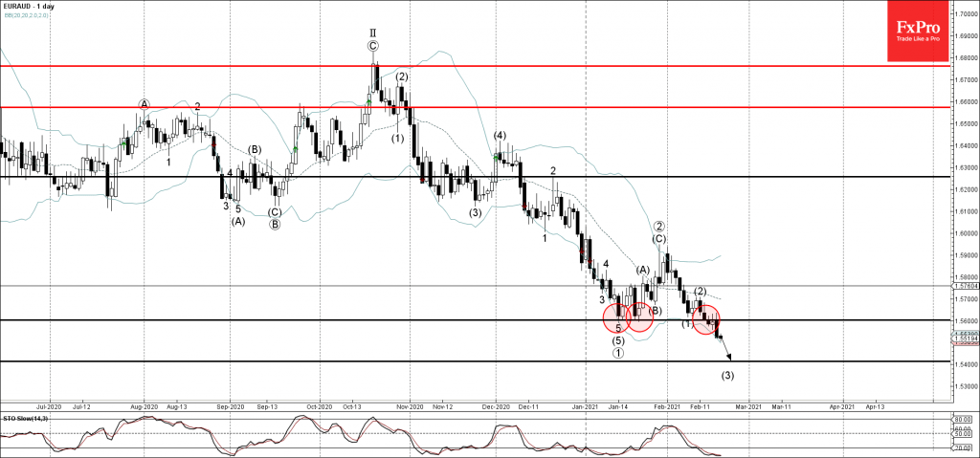
Task: Select the EURAUD - 1 day chart title
Action: click(x=30, y=8)
